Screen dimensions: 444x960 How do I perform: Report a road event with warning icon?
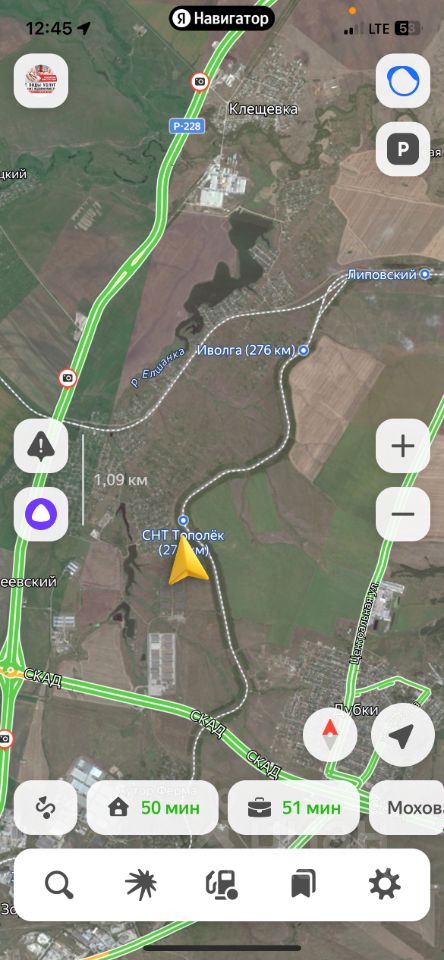[41, 446]
